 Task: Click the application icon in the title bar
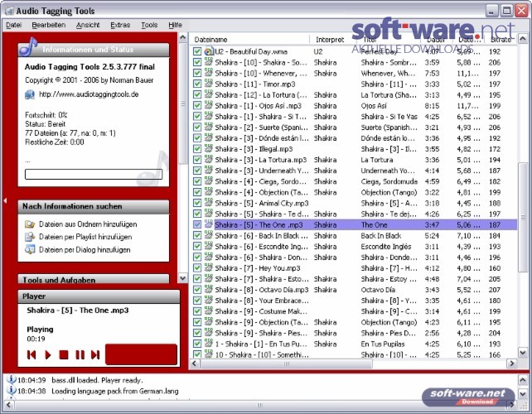coord(9,11)
